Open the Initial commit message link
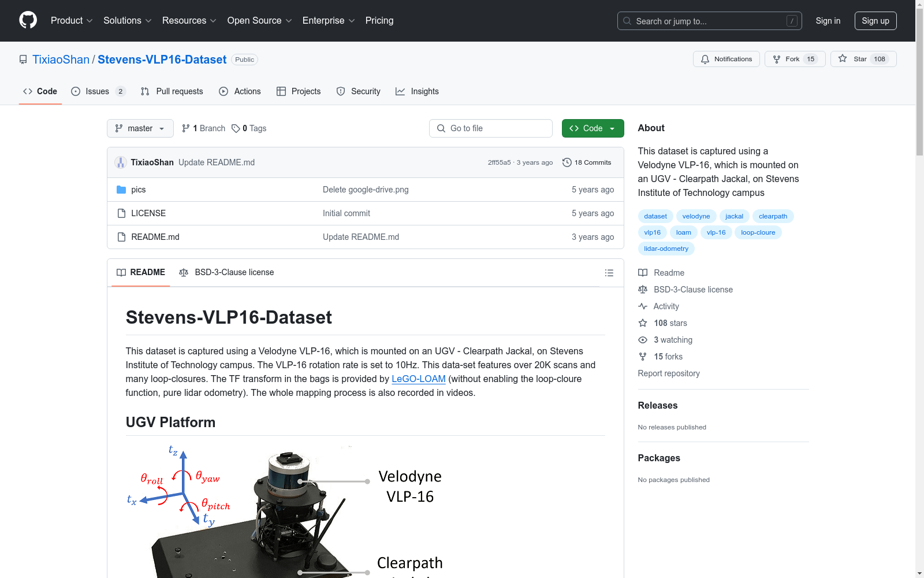The width and height of the screenshot is (924, 578). (x=346, y=213)
